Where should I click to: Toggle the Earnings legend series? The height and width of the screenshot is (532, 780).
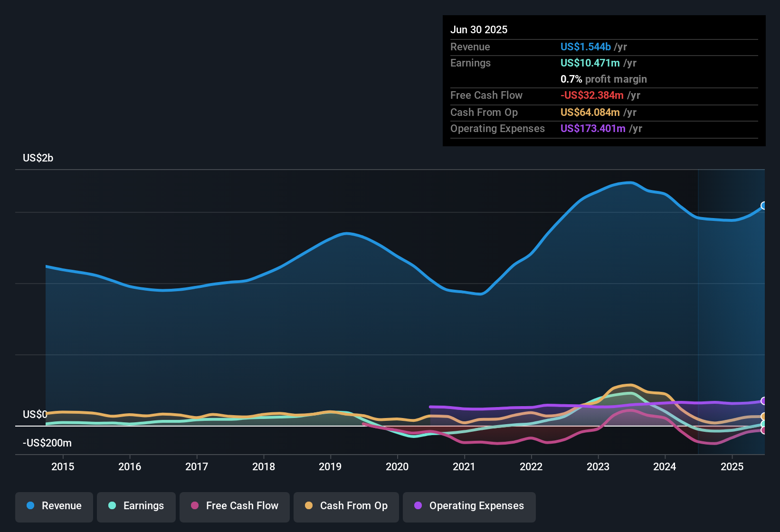[x=136, y=507]
